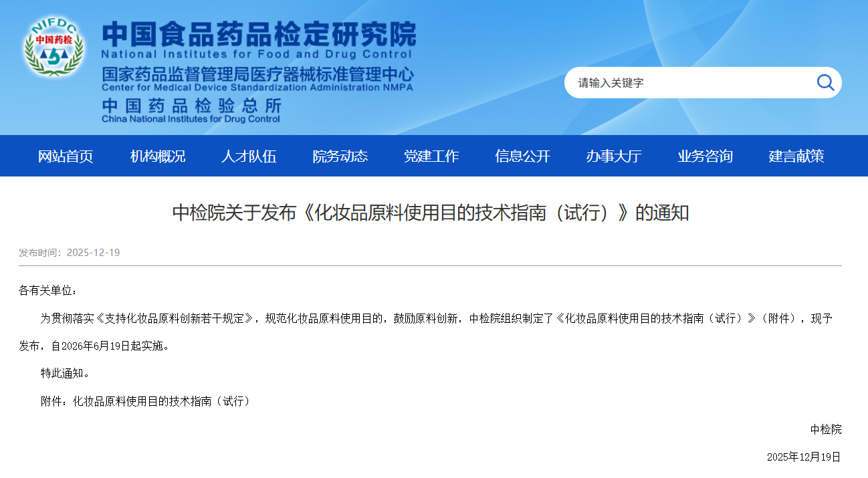Click the magnifying glass search icon
Image resolution: width=868 pixels, height=478 pixels.
pos(825,83)
